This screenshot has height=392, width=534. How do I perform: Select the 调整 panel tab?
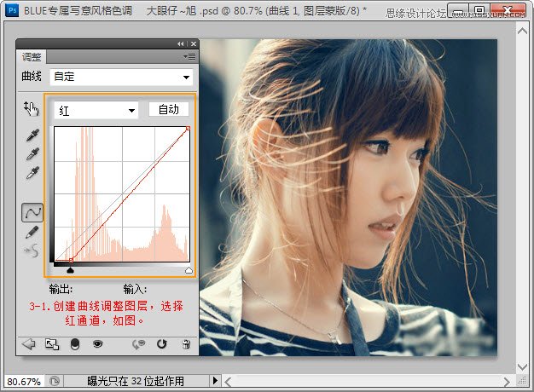tap(32, 57)
